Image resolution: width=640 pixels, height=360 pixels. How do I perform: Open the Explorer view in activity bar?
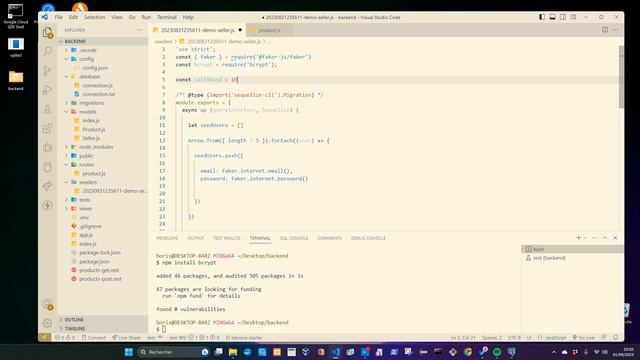48,32
